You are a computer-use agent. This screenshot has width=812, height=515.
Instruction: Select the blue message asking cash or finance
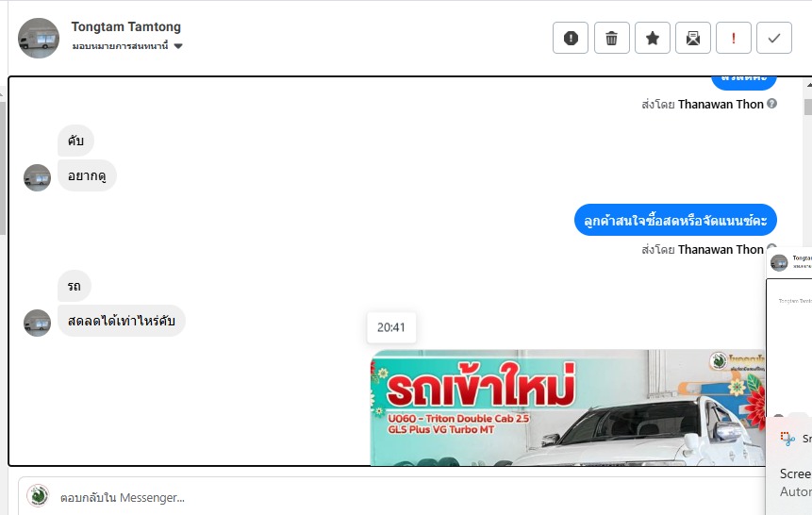675,220
